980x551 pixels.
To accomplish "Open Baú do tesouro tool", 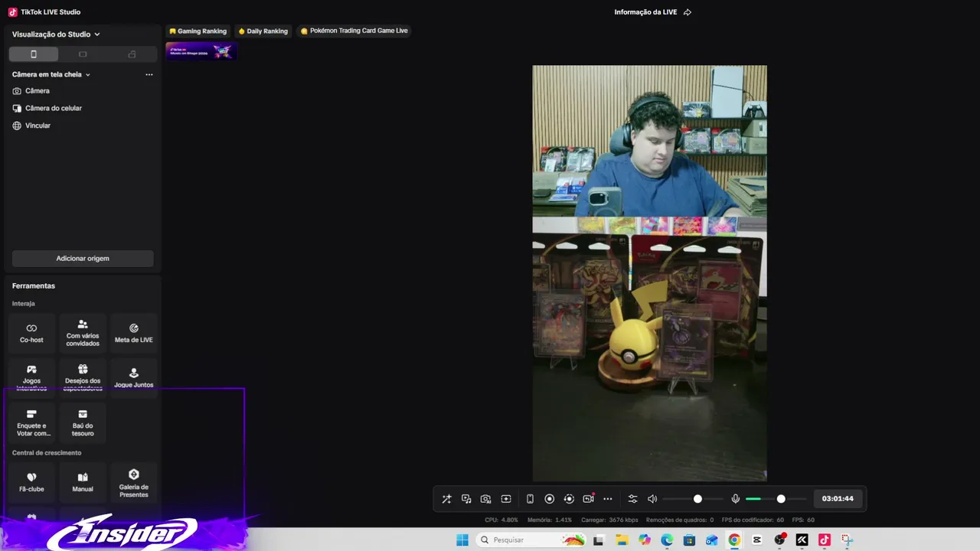I will coord(83,423).
